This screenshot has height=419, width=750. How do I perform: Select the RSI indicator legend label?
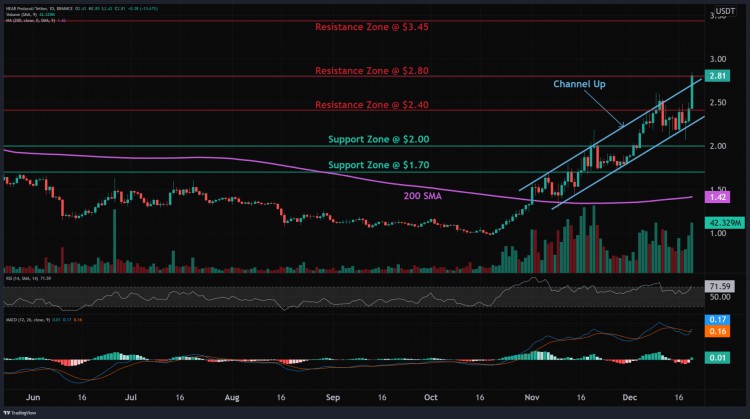[x=28, y=278]
